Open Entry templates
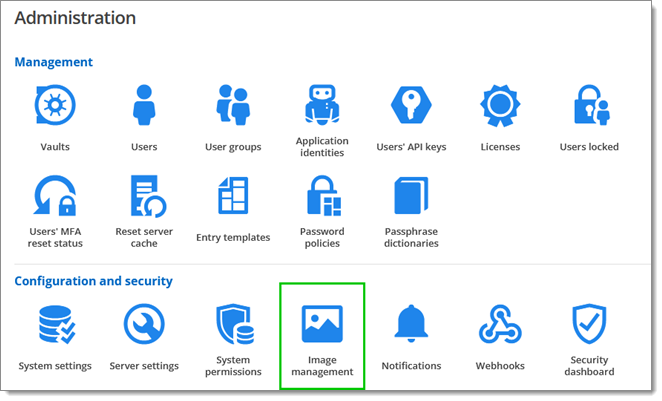 (233, 196)
